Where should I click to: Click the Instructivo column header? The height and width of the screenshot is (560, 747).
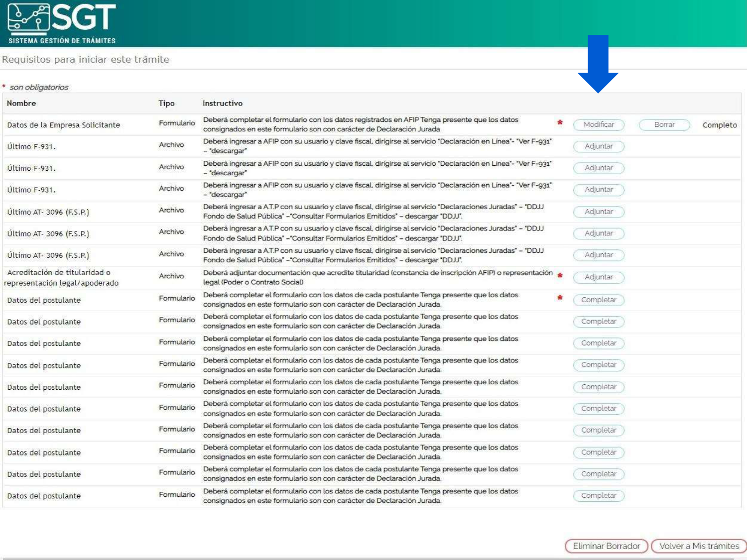click(223, 104)
